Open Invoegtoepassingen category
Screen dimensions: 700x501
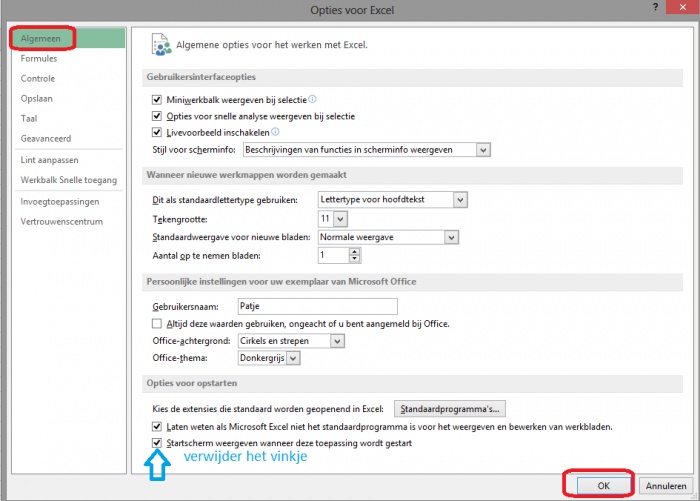69,201
